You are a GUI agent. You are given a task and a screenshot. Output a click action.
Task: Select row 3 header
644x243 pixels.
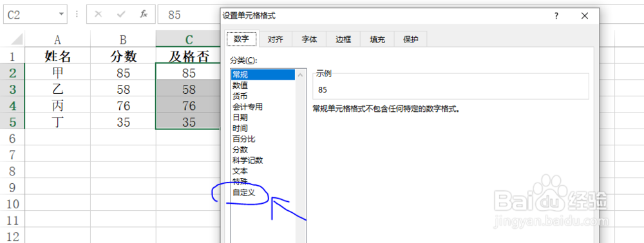12,89
